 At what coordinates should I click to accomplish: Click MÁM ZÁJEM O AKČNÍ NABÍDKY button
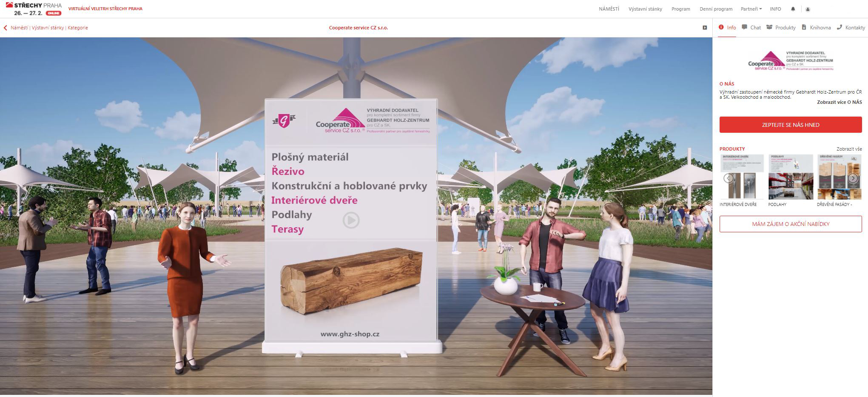point(791,224)
